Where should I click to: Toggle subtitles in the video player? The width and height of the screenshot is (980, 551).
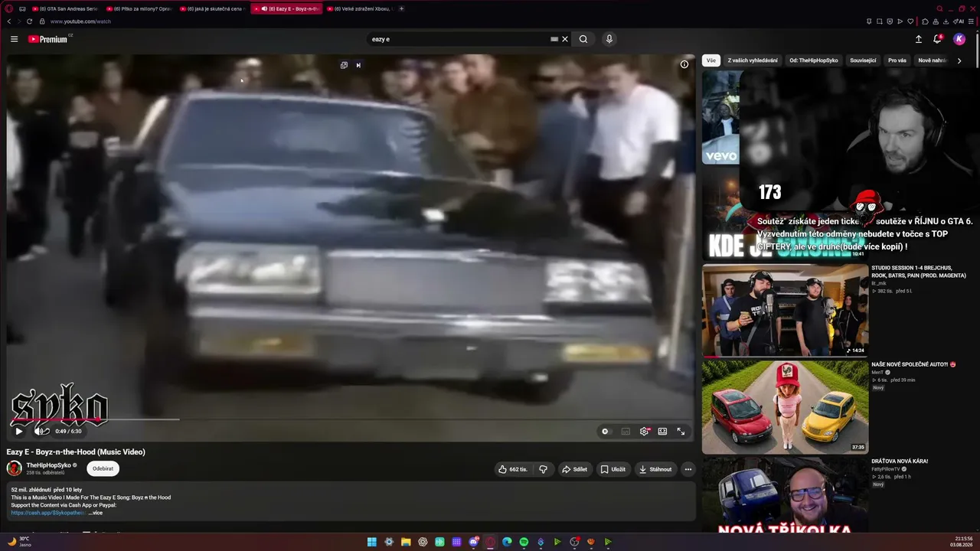coord(626,432)
